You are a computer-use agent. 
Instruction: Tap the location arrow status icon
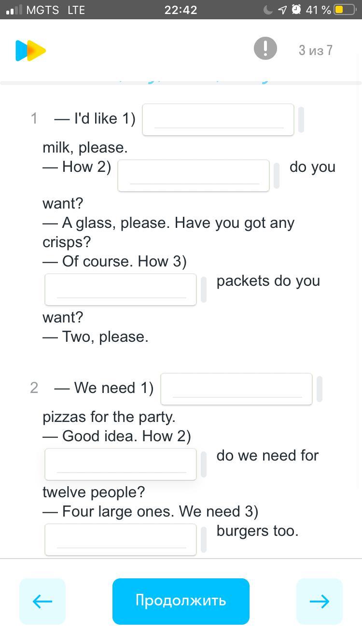[282, 10]
